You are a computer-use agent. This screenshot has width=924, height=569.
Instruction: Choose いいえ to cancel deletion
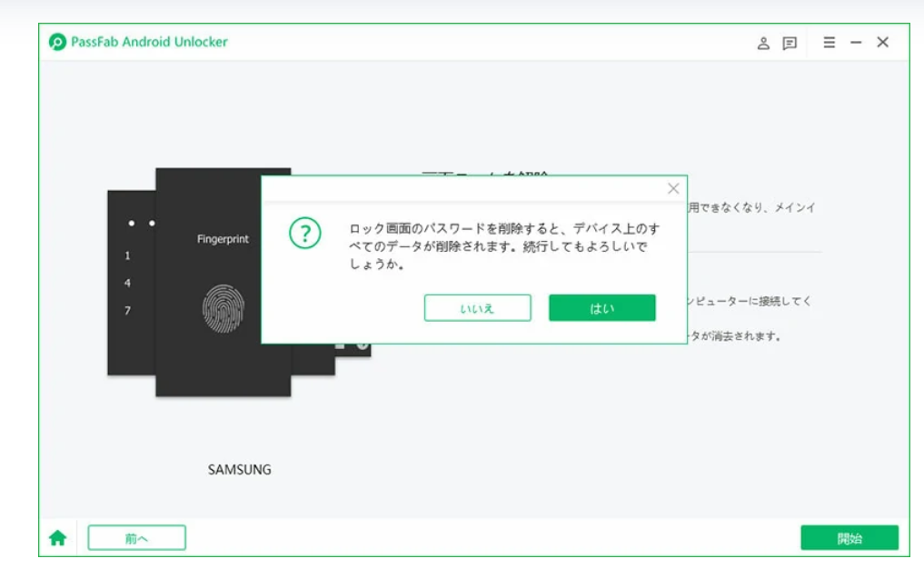click(x=477, y=308)
